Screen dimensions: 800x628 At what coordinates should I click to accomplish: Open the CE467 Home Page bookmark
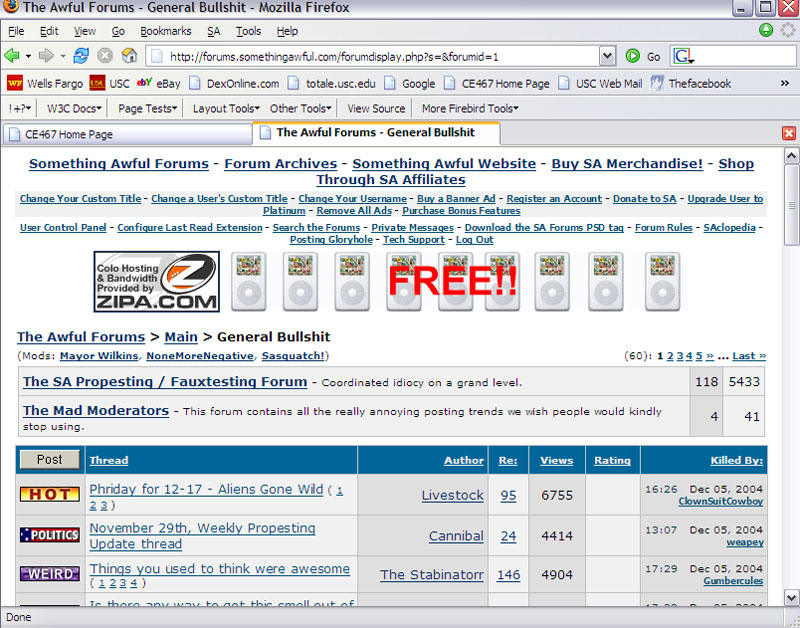[496, 83]
